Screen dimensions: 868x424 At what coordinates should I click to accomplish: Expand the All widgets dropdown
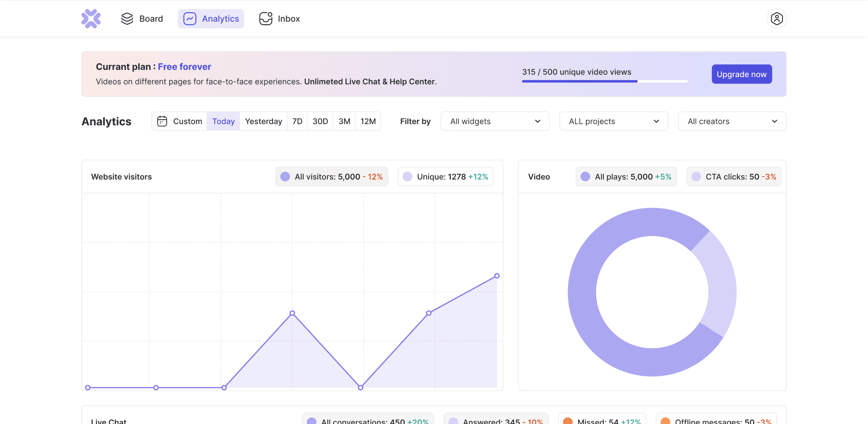pyautogui.click(x=495, y=121)
